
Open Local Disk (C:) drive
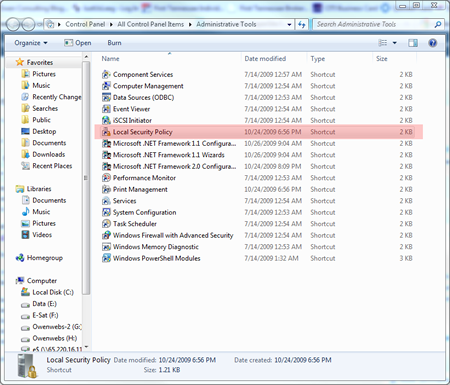coord(47,292)
